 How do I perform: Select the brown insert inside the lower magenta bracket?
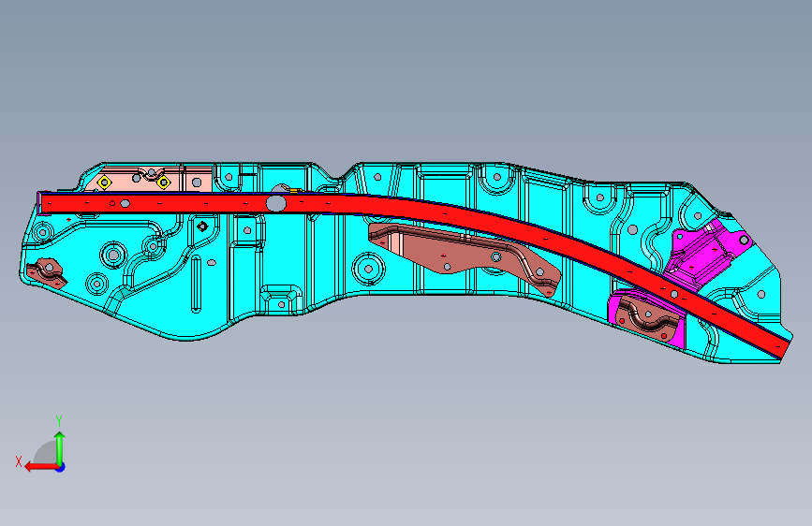647,317
